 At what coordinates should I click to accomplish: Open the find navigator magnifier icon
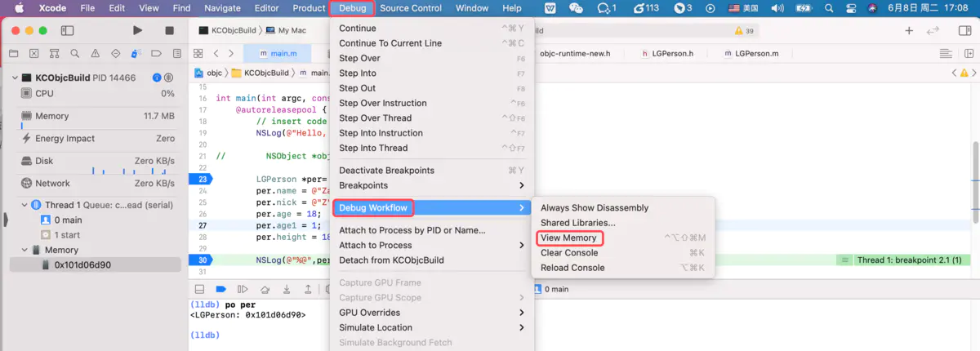(74, 53)
